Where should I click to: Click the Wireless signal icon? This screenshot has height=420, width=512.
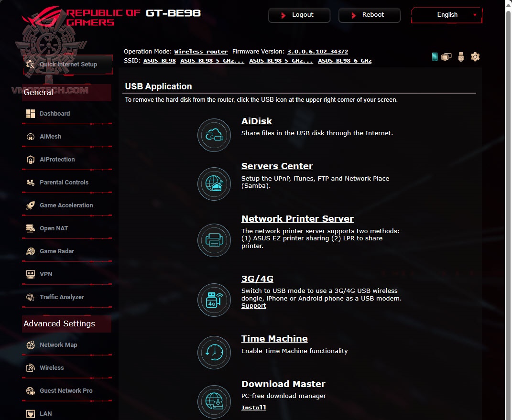31,368
